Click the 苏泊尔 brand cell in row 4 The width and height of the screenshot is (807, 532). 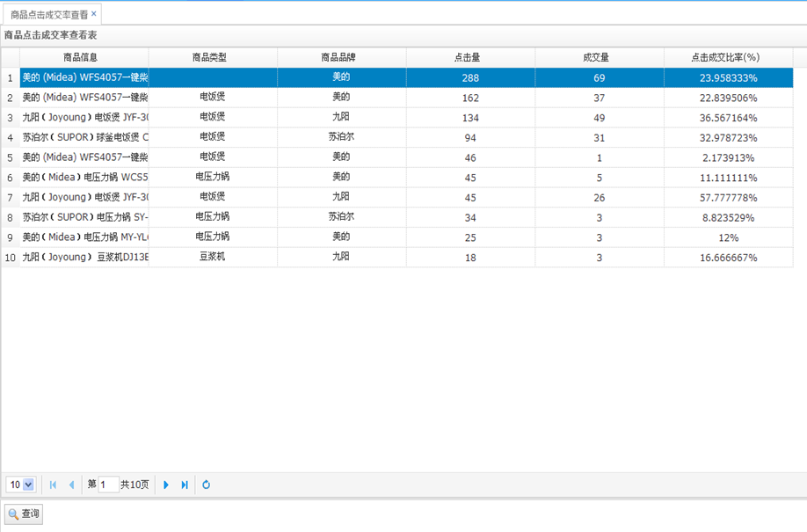coord(342,137)
